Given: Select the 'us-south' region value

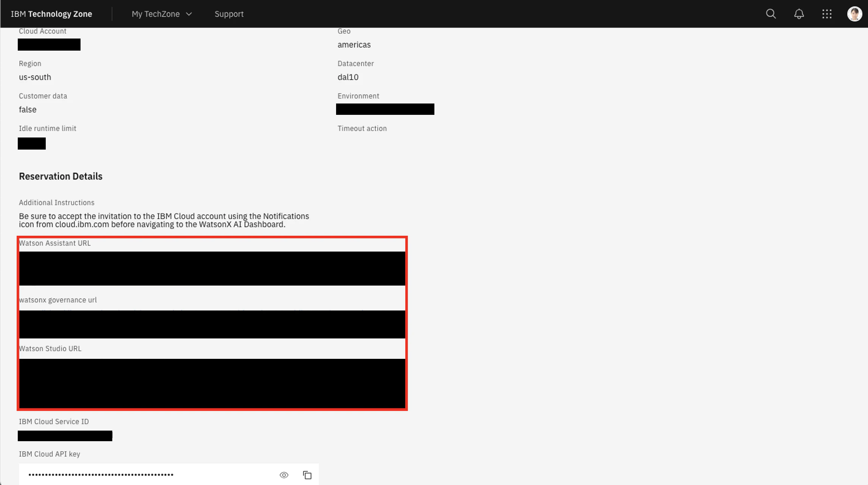Looking at the screenshot, I should pyautogui.click(x=35, y=77).
